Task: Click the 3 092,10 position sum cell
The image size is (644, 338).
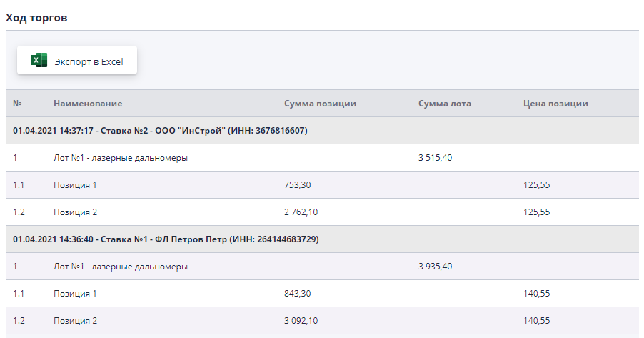Action: click(x=302, y=321)
